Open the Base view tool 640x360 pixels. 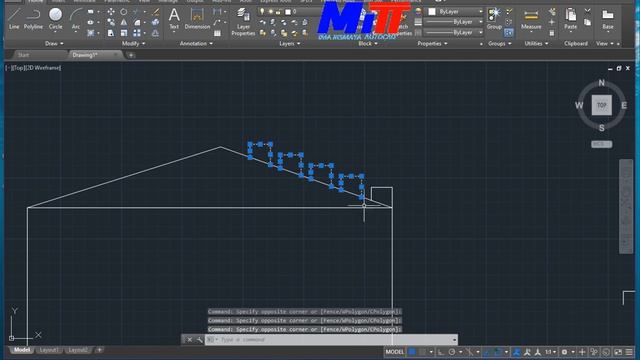pyautogui.click(x=608, y=19)
